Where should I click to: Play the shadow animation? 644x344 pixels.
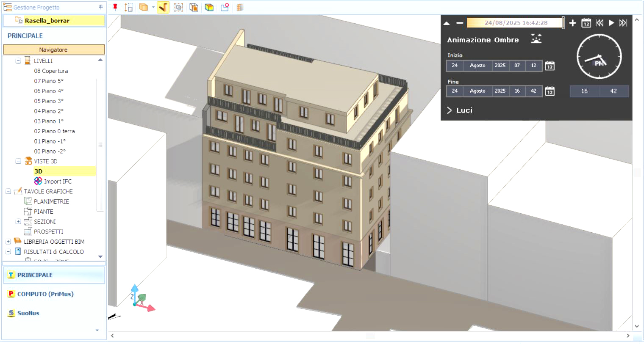611,23
